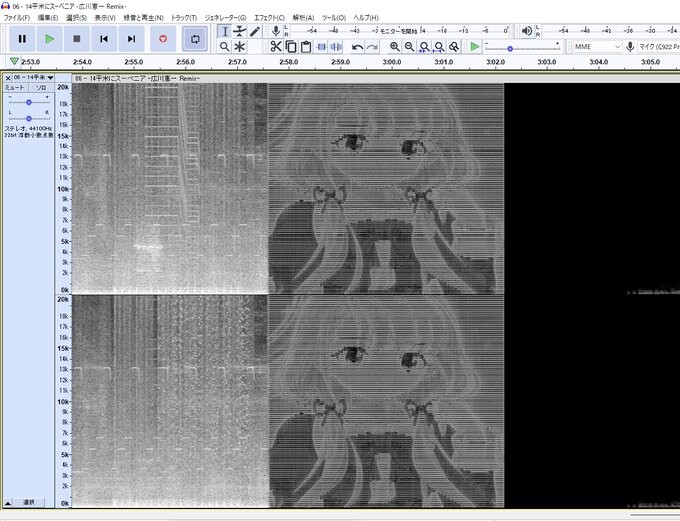Image resolution: width=680 pixels, height=521 pixels.
Task: Open the 表示(V) menu
Action: point(105,18)
